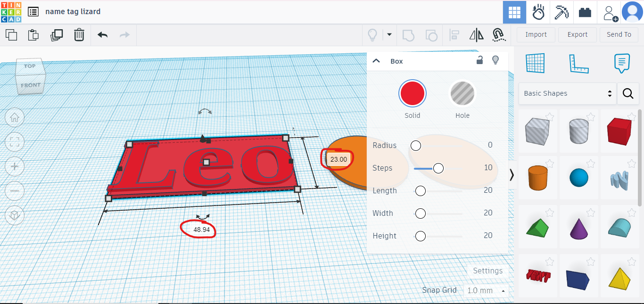Click the Mirror tool icon
644x304 pixels.
[x=477, y=34]
